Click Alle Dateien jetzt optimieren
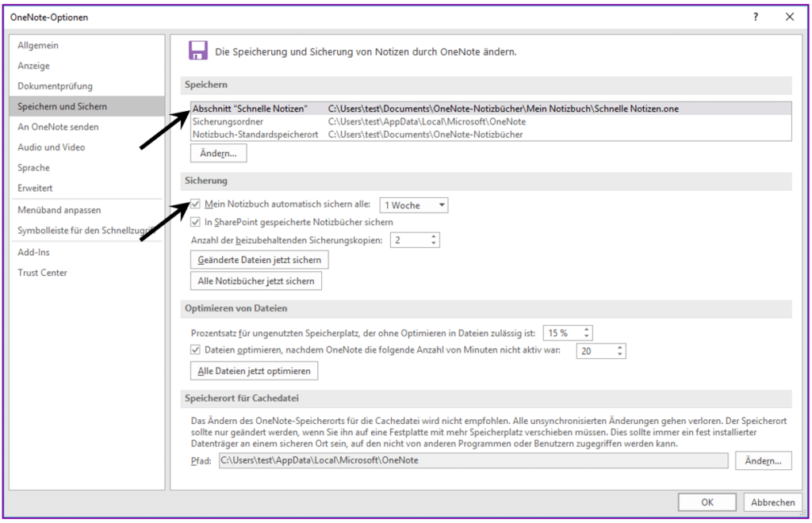812x523 pixels. pos(255,371)
